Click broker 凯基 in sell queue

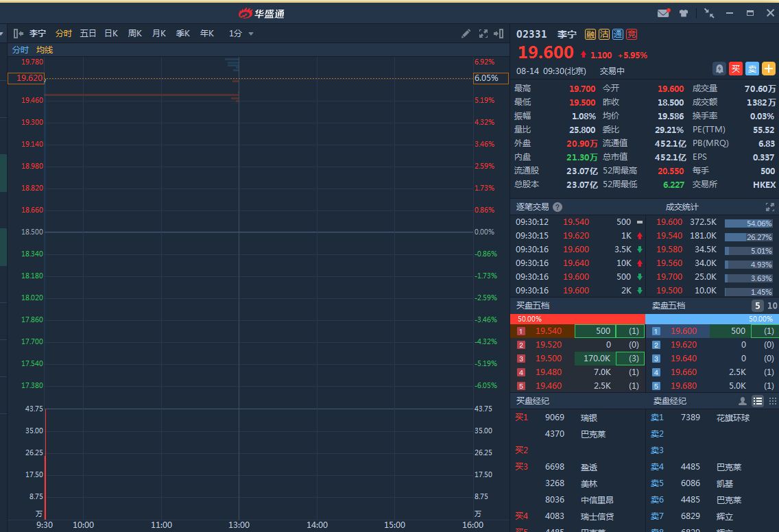[x=724, y=483]
